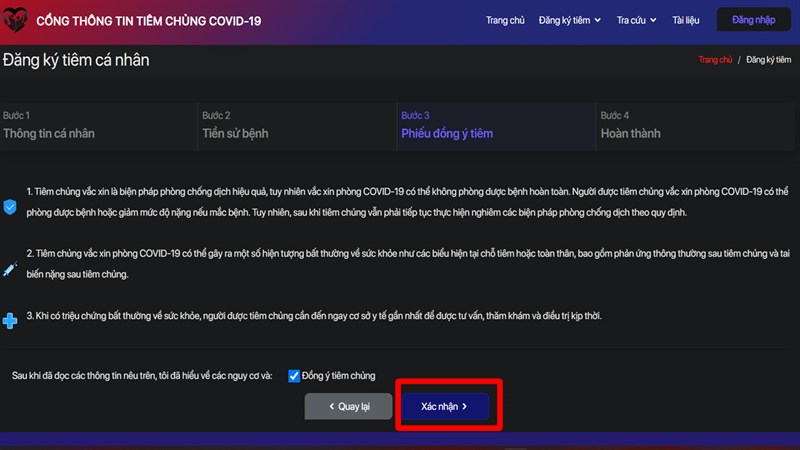Screen dimensions: 800x450
Task: Follow the Trang chủ breadcrumb link
Action: tap(715, 60)
